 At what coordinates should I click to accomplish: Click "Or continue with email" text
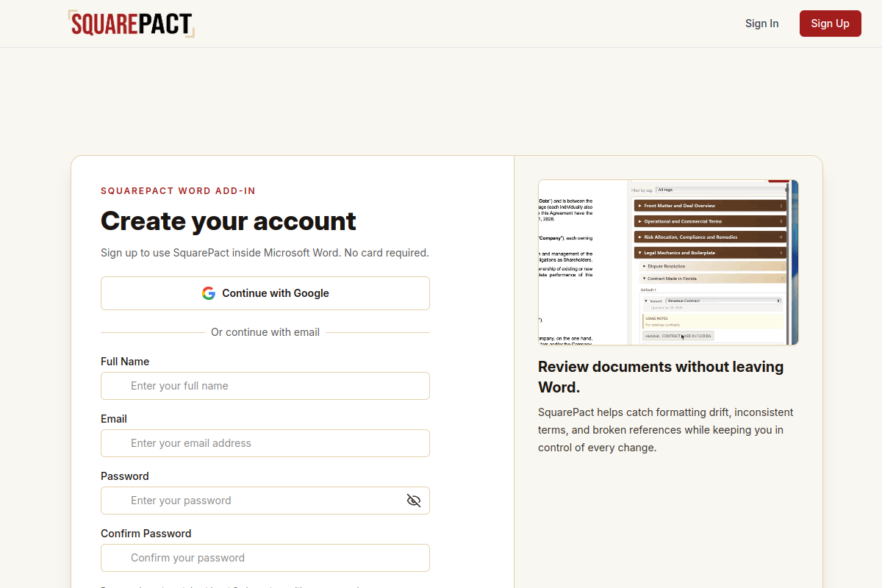click(265, 332)
